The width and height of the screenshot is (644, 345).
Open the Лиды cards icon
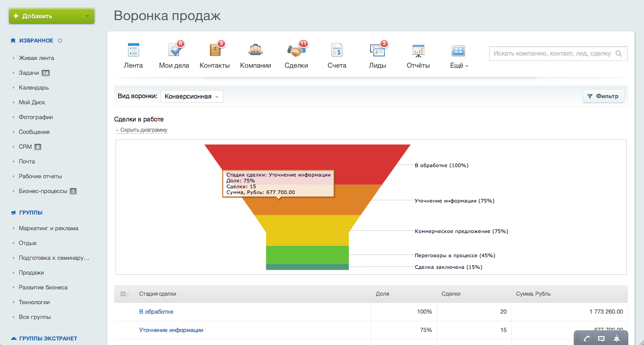(x=377, y=50)
